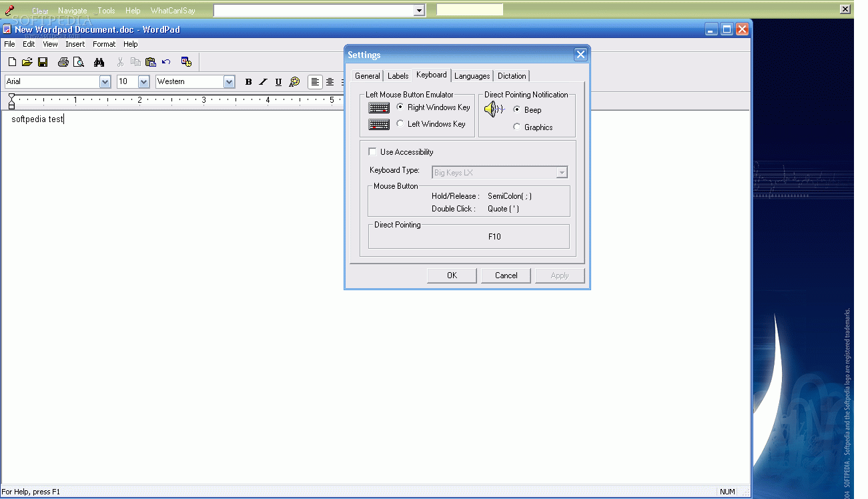The image size is (868, 499).
Task: Click WordPad document icon in title bar
Action: click(7, 29)
